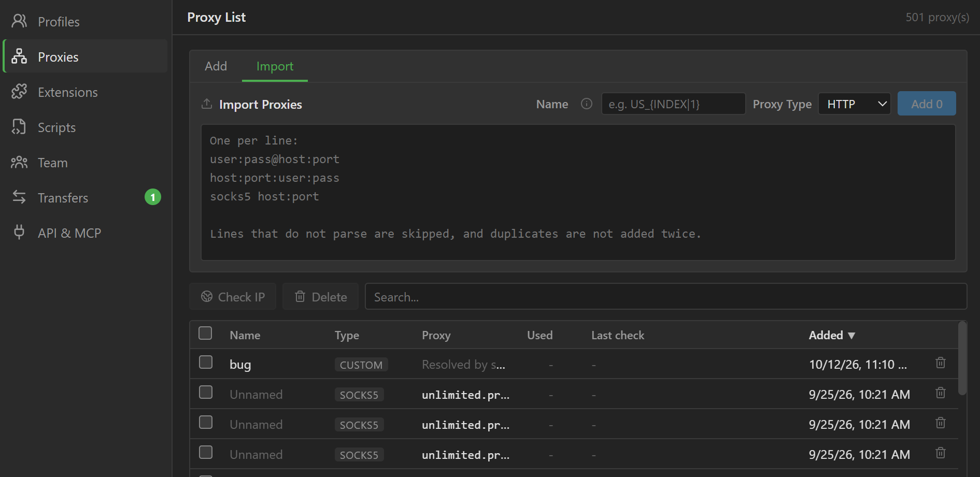Sort by the Name column header

(245, 335)
